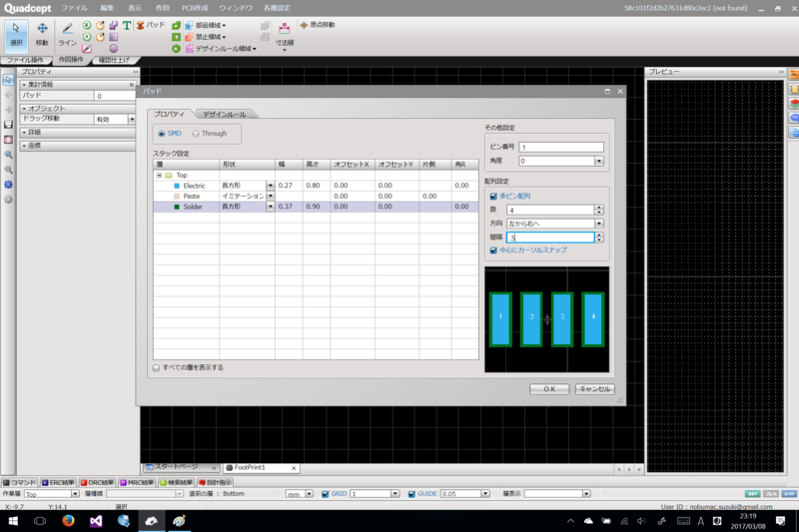Screen dimensions: 799x532
Task: Open Electric row shape dropdown
Action: [x=270, y=186]
